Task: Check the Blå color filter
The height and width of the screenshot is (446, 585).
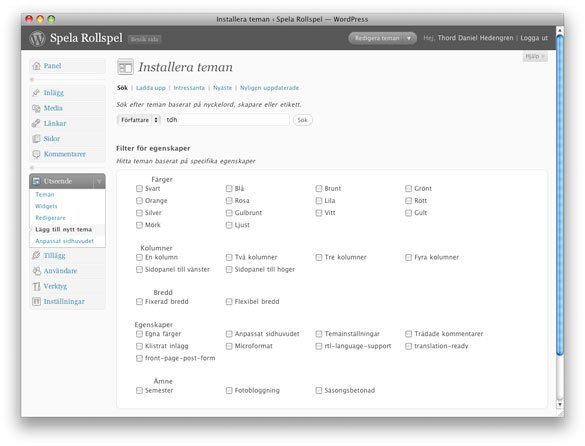Action: click(229, 188)
